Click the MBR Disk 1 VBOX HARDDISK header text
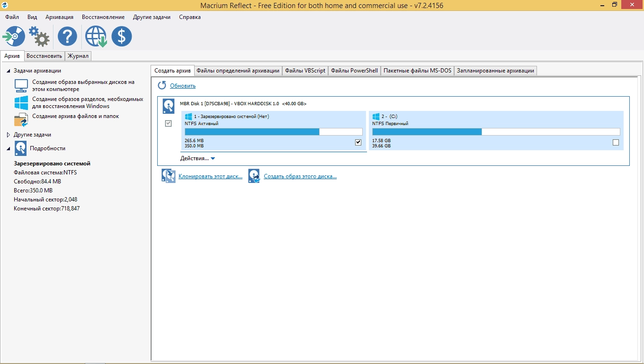 click(x=243, y=103)
